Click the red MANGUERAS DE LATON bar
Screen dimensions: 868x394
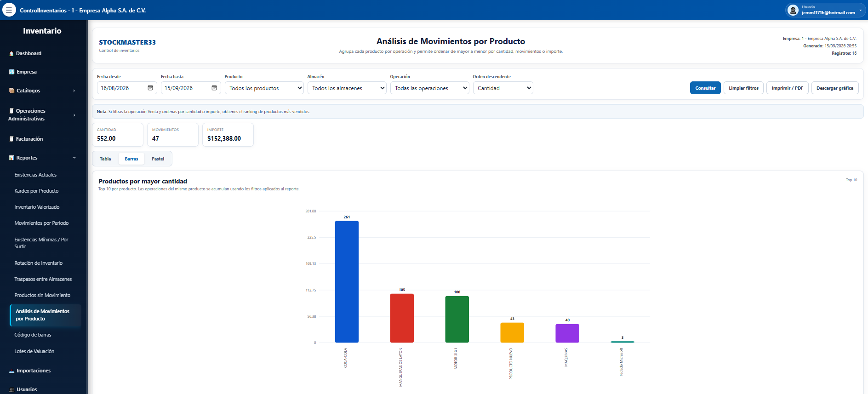point(402,318)
